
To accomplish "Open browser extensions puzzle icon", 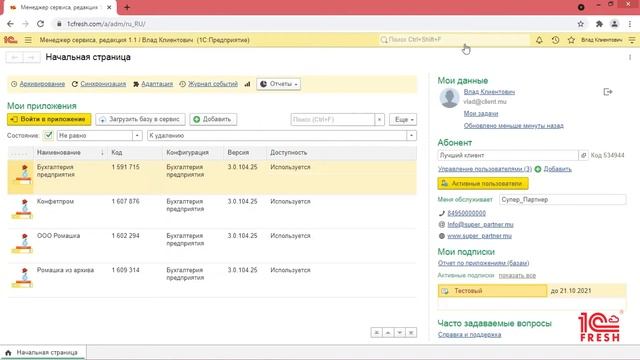I will (599, 24).
